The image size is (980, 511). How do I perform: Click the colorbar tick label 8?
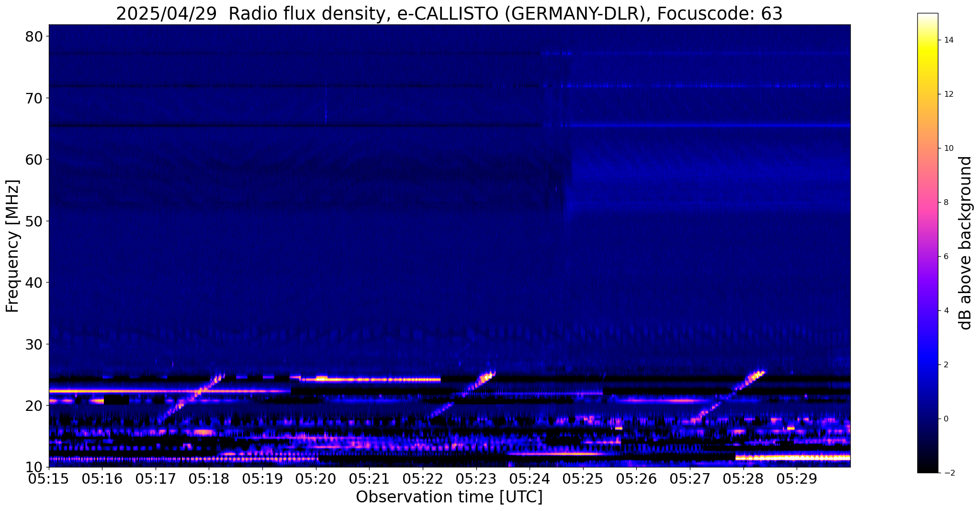[946, 202]
